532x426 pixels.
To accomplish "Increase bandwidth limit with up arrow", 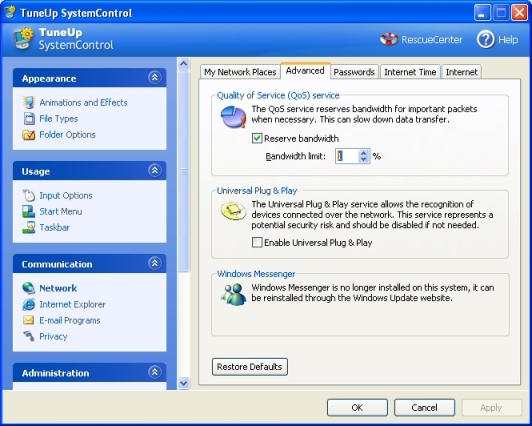I will (364, 153).
